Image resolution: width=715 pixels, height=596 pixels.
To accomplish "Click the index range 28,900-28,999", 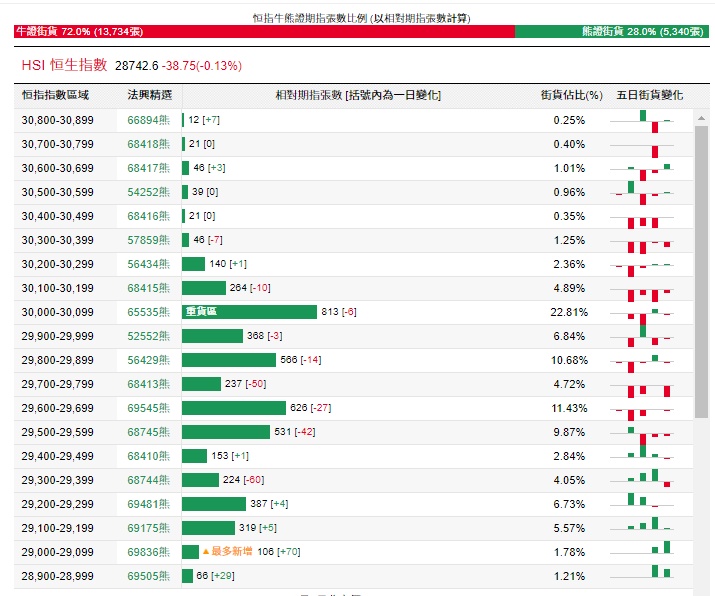I will coord(57,576).
